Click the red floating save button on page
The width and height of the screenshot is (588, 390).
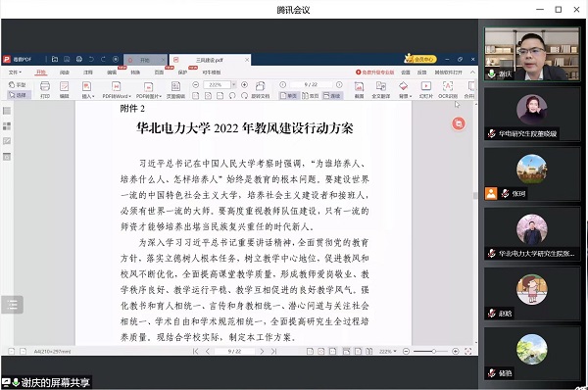click(x=459, y=123)
